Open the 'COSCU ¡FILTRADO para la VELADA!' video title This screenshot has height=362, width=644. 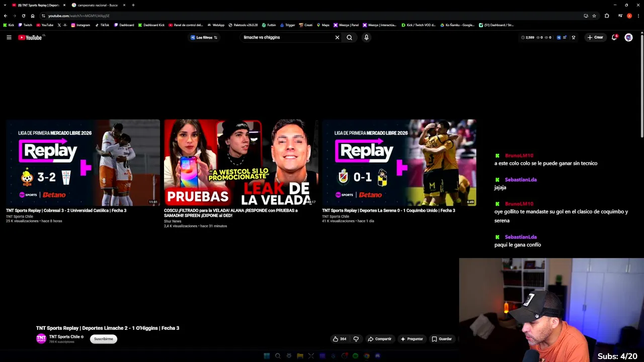[x=230, y=213]
